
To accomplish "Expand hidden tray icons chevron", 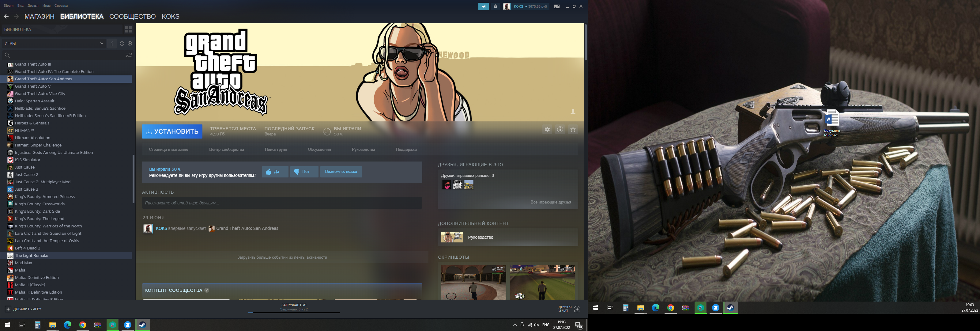I will tap(514, 325).
